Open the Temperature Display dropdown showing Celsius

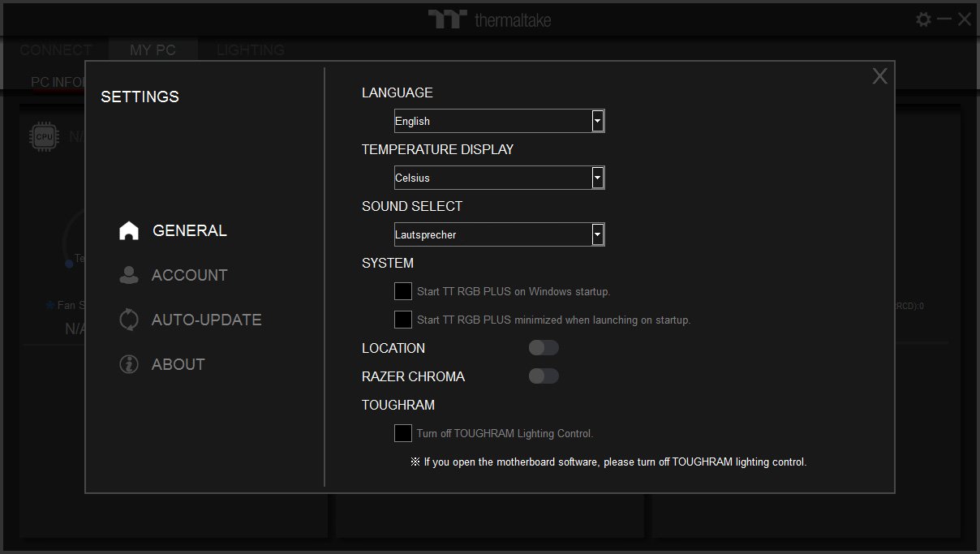click(x=499, y=178)
